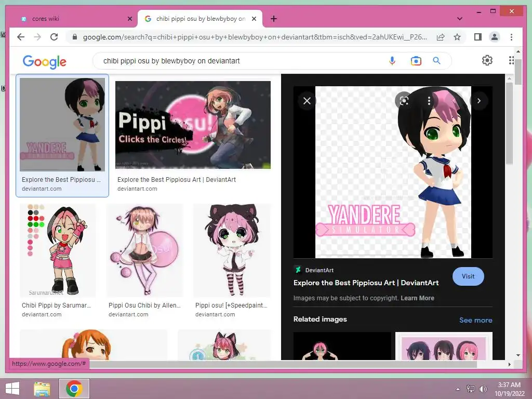Close the chibi pippi osu tab

pos(254,19)
